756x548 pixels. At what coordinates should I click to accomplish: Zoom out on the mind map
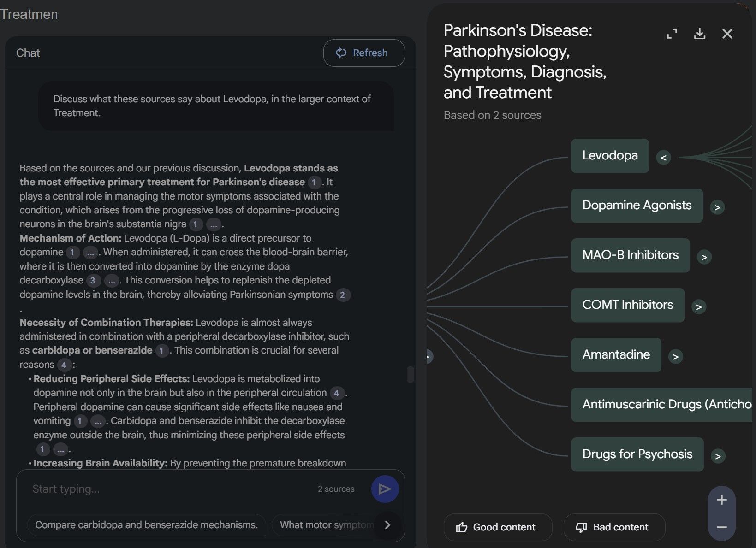pyautogui.click(x=721, y=527)
